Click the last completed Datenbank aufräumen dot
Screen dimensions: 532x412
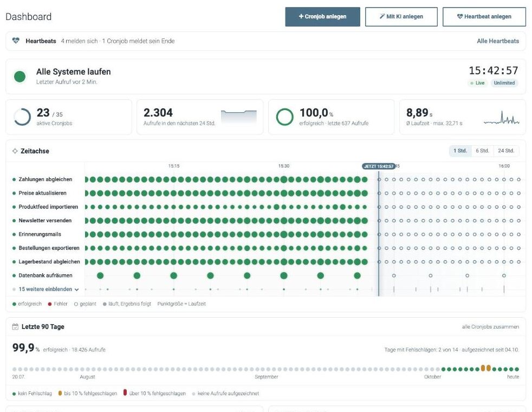tap(357, 275)
